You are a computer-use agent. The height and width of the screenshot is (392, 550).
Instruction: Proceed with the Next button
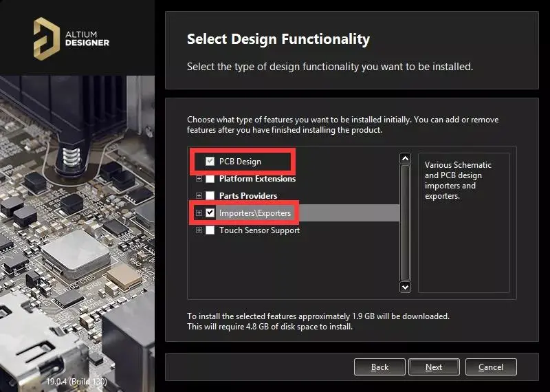[434, 367]
